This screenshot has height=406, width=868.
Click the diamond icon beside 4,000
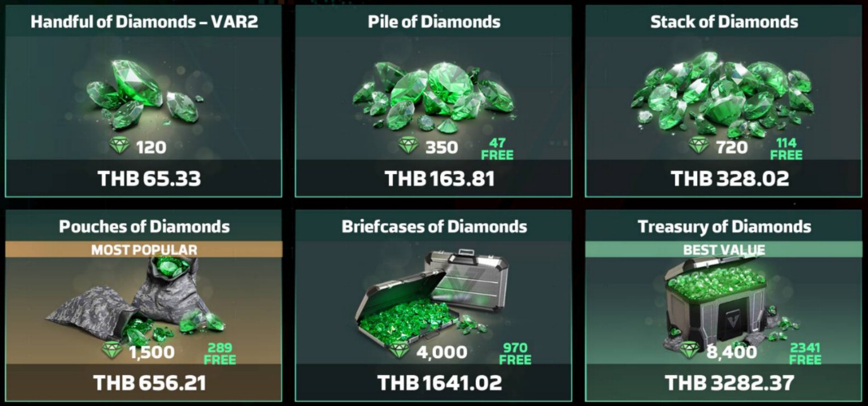[x=399, y=351]
